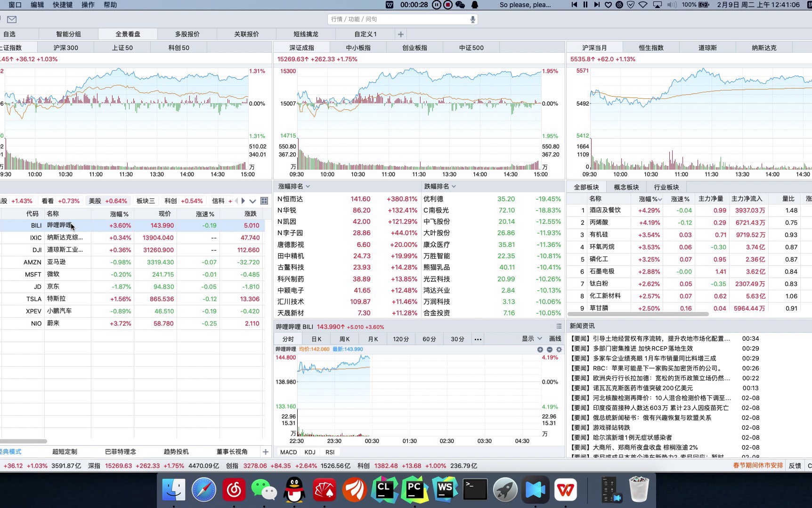Screen dimensions: 812x508
Task: Open the 显示 dropdown in chart toolbar
Action: (532, 339)
